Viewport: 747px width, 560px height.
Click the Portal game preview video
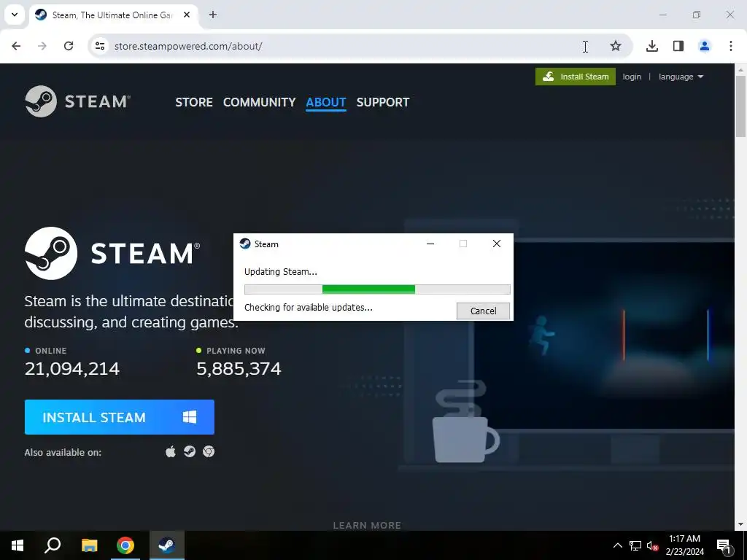(x=605, y=335)
